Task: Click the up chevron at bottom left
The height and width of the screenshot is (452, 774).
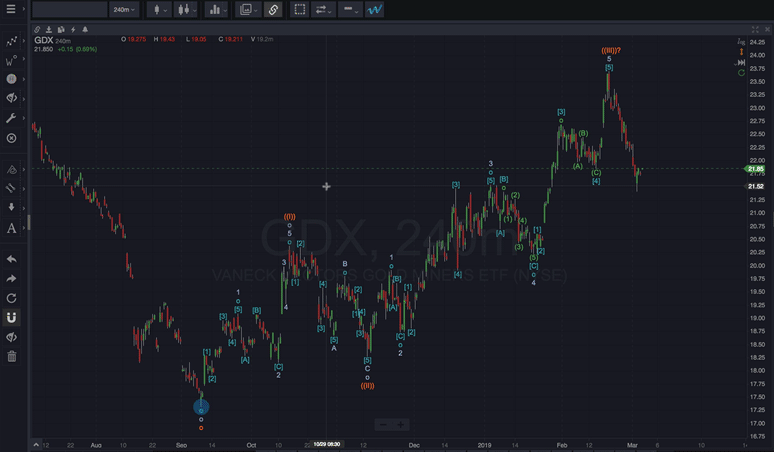Action: pos(36,445)
